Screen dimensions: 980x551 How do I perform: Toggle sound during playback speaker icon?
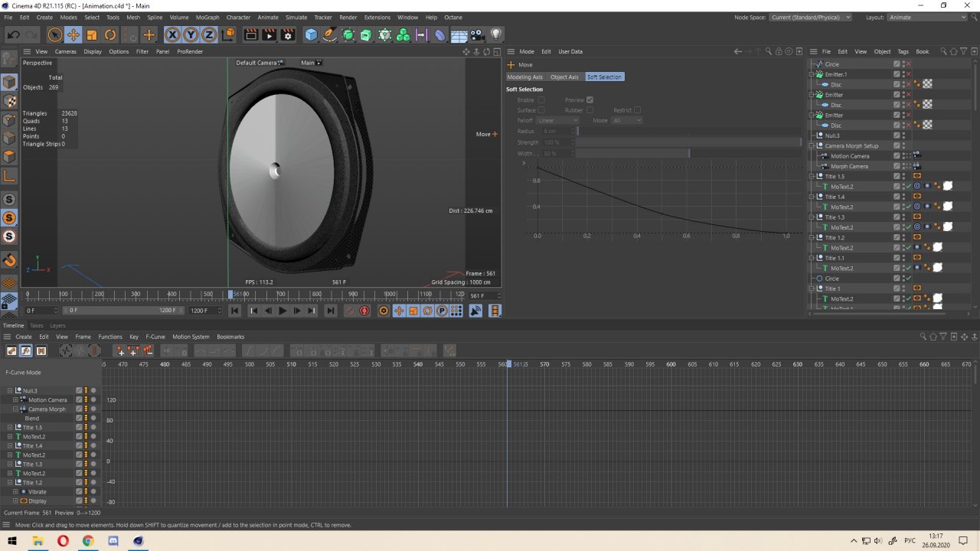click(x=475, y=311)
